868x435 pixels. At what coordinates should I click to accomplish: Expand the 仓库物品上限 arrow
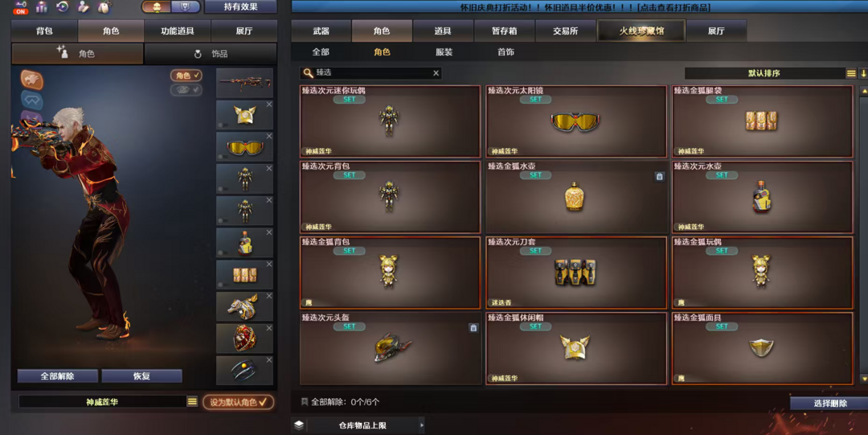click(422, 425)
